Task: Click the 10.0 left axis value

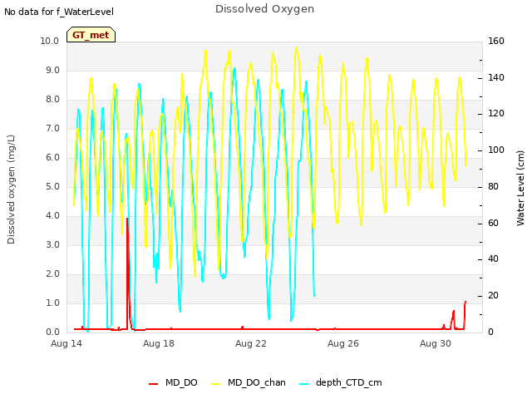Action: [50, 41]
